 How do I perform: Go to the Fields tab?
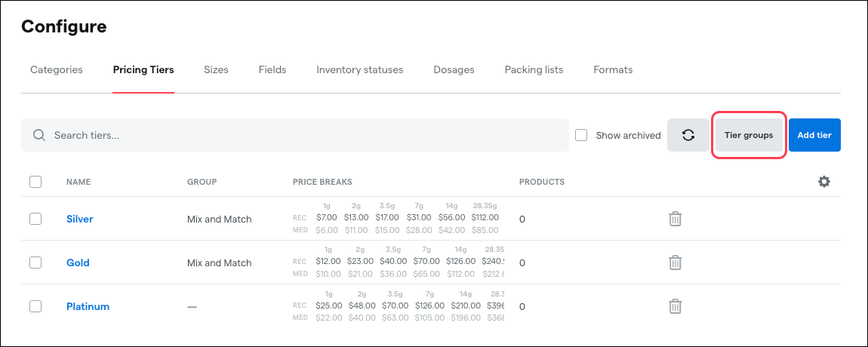272,69
